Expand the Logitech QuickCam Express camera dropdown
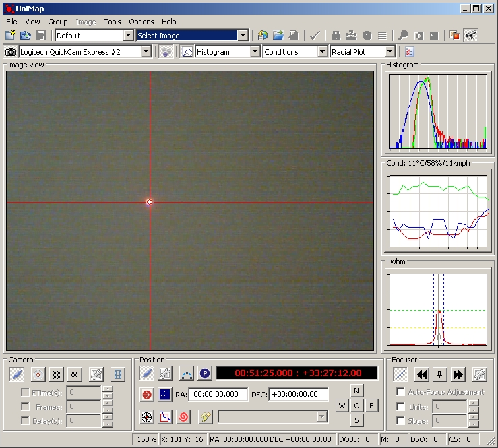Screen dimensions: 498x448 tap(146, 52)
